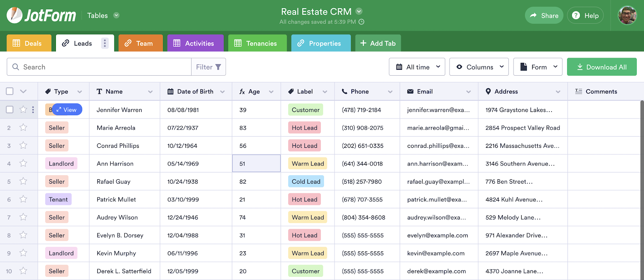The image size is (644, 280).
Task: Open the Email column header arrow
Action: point(469,92)
